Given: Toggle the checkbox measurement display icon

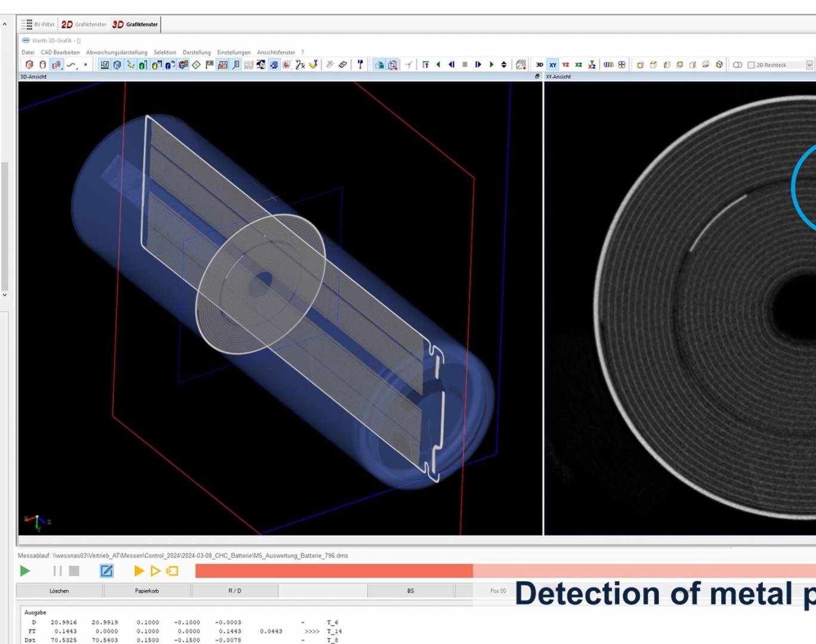Looking at the screenshot, I should (x=105, y=64).
